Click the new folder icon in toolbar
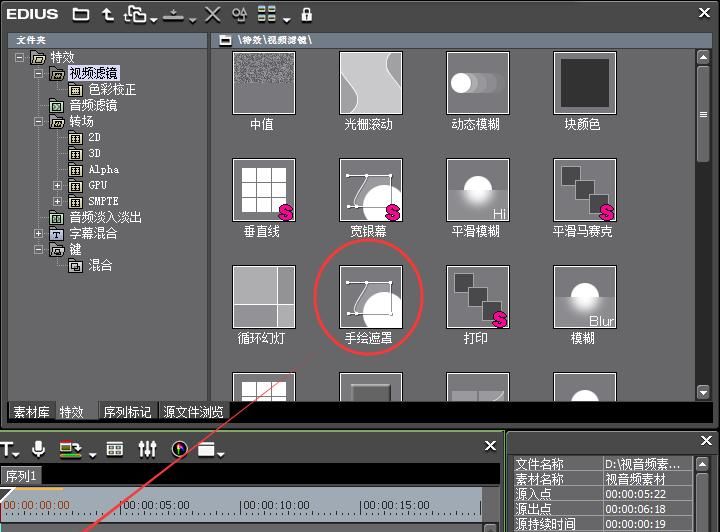 tap(81, 15)
